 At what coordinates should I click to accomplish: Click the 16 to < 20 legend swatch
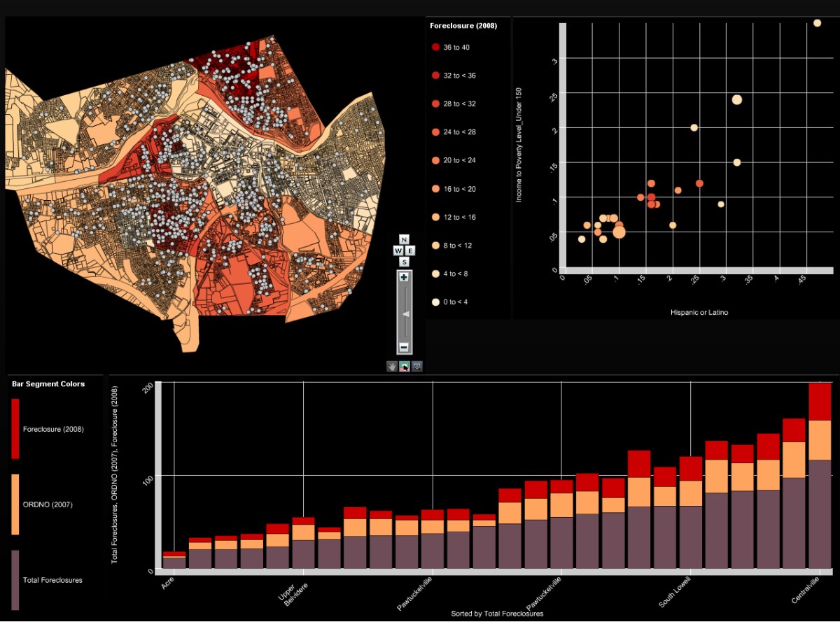point(435,189)
